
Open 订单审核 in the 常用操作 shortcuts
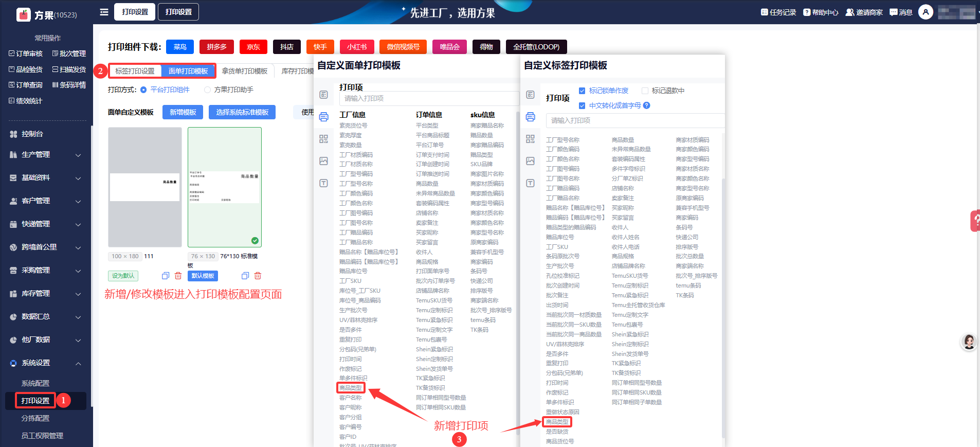coord(26,53)
